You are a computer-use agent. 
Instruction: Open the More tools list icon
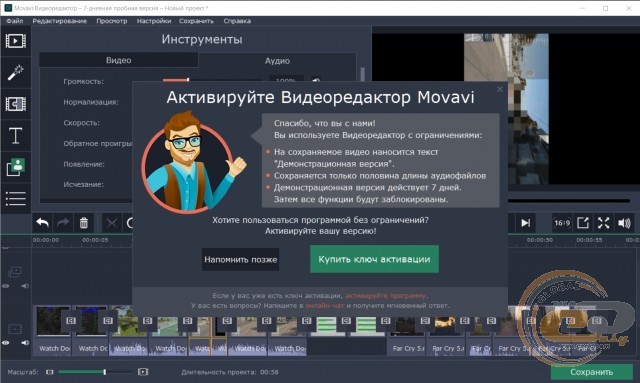(x=16, y=198)
